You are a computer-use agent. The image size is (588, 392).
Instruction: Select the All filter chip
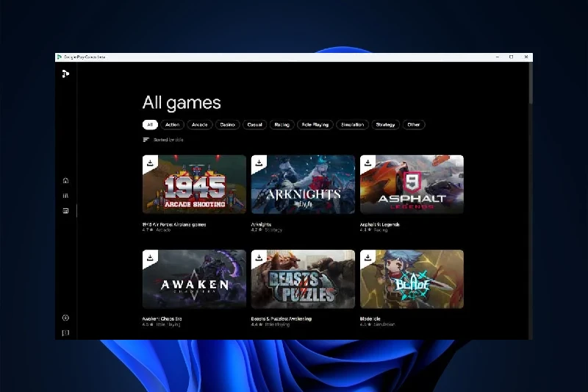pyautogui.click(x=150, y=125)
